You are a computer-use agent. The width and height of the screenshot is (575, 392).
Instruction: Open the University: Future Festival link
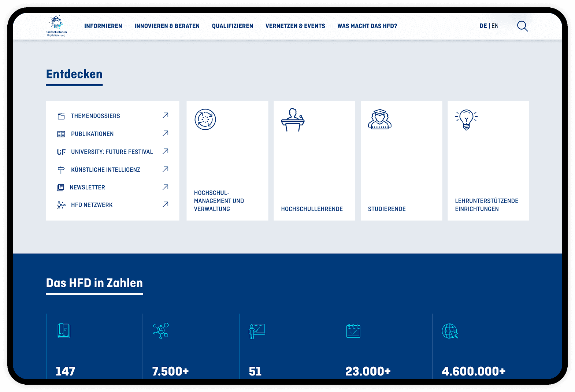112,152
